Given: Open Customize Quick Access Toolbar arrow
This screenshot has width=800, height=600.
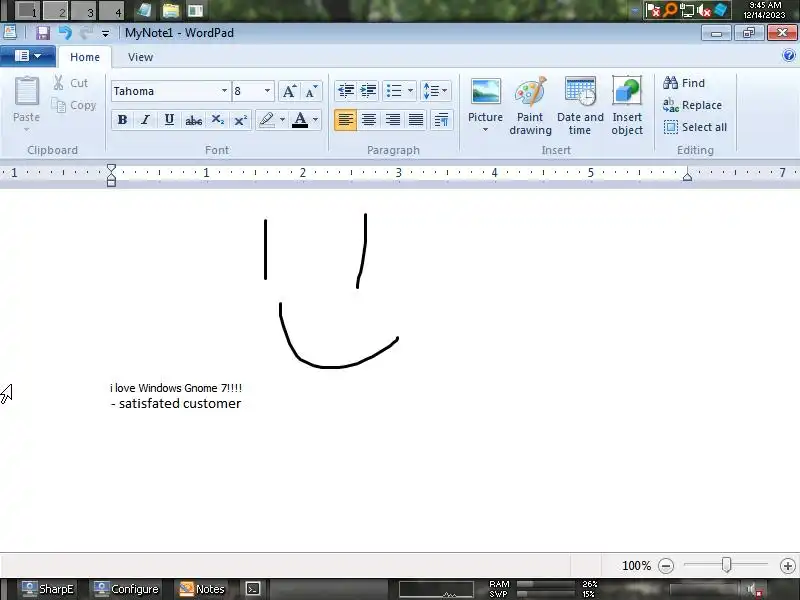Looking at the screenshot, I should click(x=105, y=34).
